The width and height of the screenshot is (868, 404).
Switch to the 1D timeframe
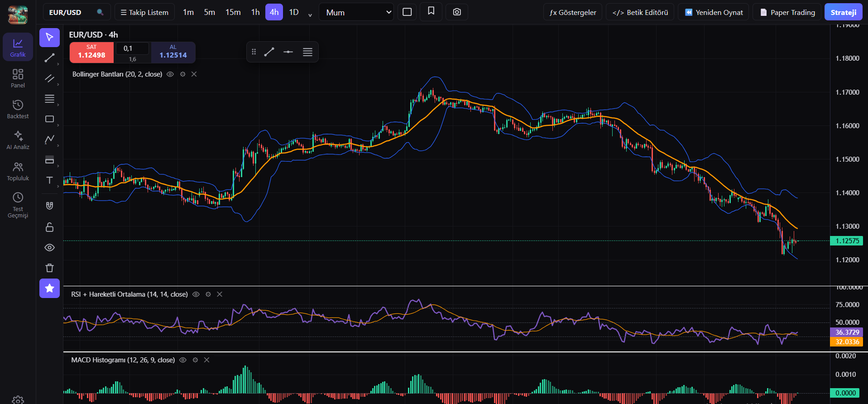click(294, 12)
